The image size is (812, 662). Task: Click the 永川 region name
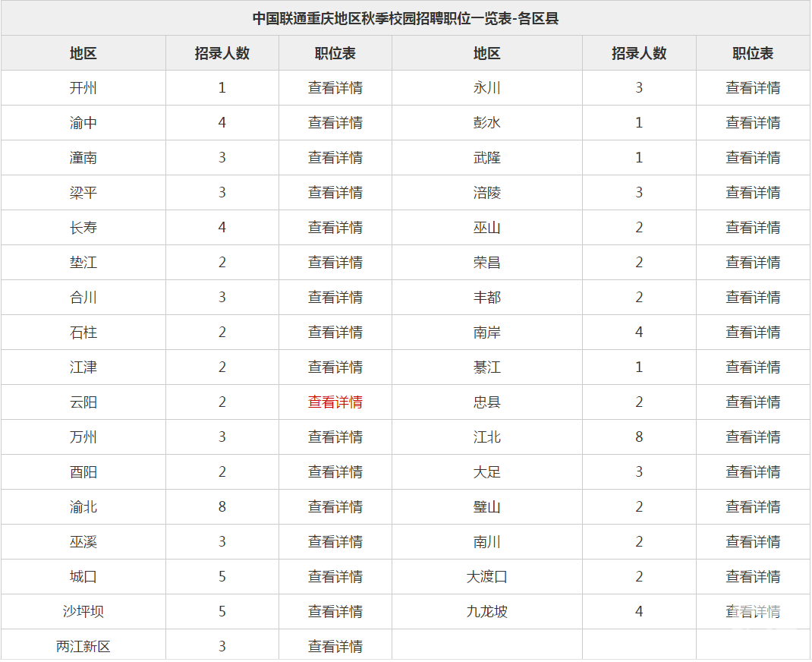[486, 87]
